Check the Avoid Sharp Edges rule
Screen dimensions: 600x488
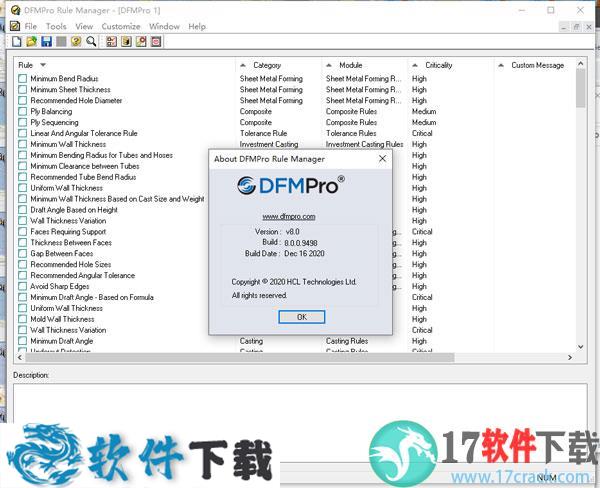pos(23,286)
